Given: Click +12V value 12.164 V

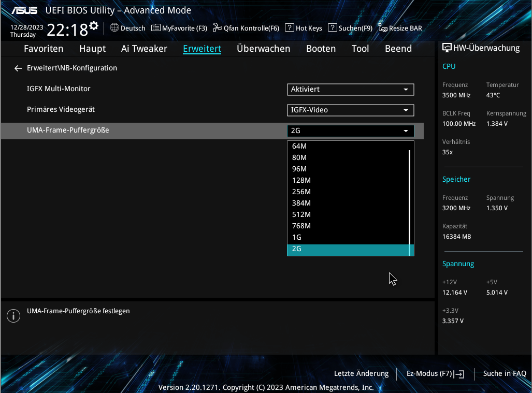Looking at the screenshot, I should pos(455,293).
